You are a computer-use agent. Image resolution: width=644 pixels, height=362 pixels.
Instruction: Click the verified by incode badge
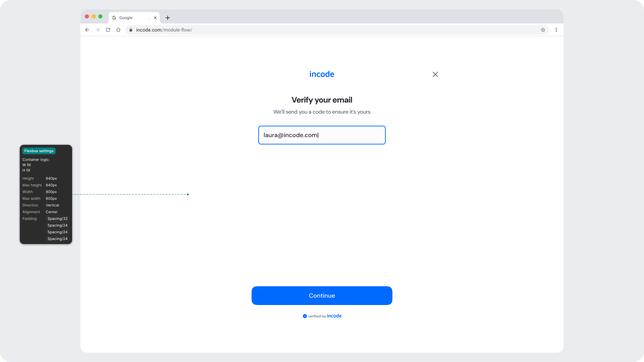322,316
